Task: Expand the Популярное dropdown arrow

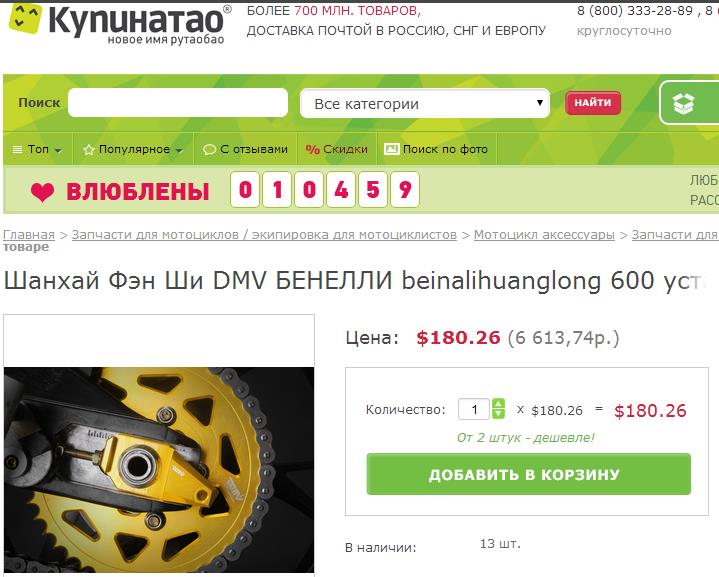Action: (179, 150)
